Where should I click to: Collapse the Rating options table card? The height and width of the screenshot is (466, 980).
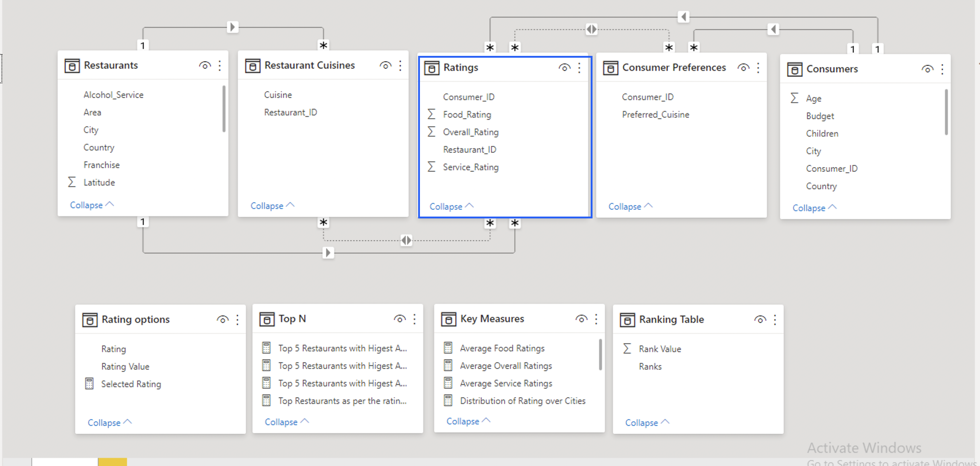[x=109, y=423]
